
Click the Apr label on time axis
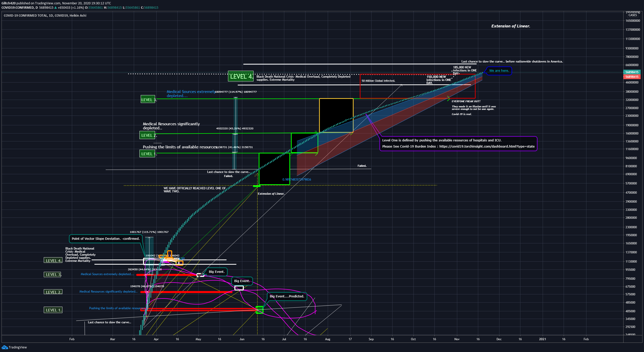click(156, 339)
